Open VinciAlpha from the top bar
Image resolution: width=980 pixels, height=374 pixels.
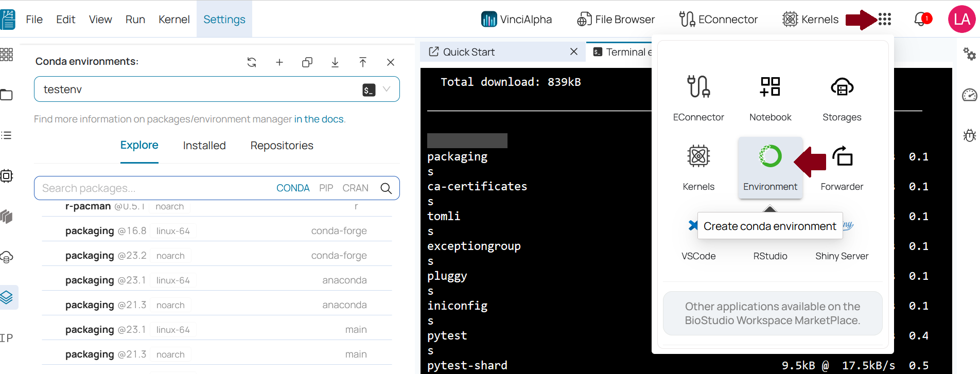pyautogui.click(x=516, y=20)
